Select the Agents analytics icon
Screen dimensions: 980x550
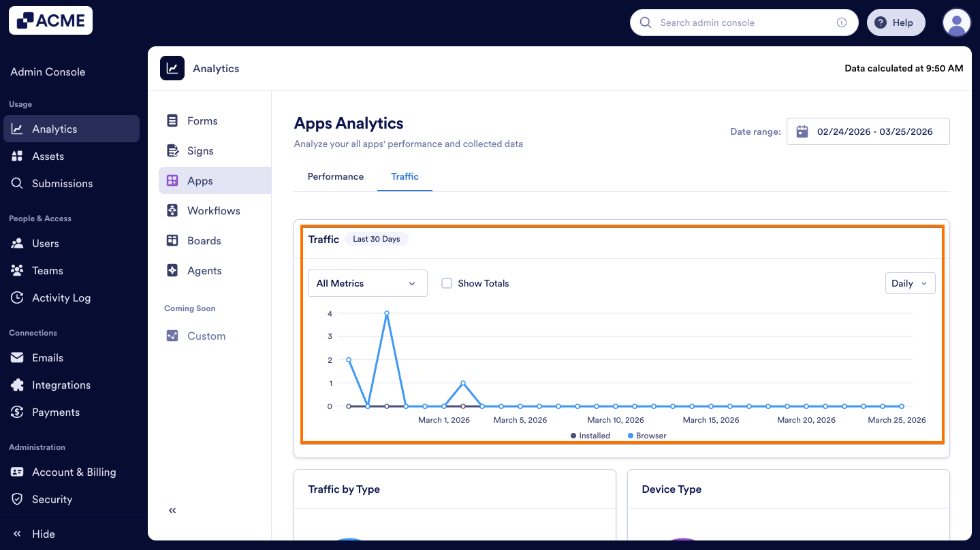click(x=172, y=270)
